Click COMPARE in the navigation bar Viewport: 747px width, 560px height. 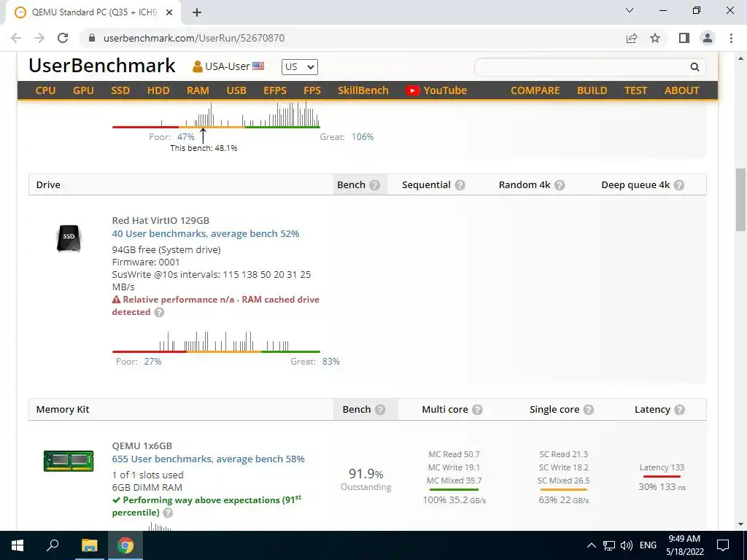[535, 90]
